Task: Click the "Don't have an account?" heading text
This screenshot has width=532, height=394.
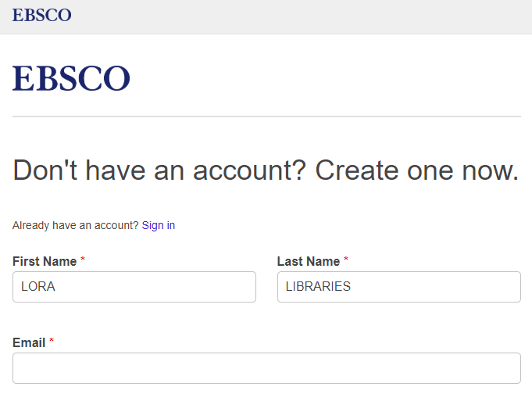Action: [x=159, y=170]
